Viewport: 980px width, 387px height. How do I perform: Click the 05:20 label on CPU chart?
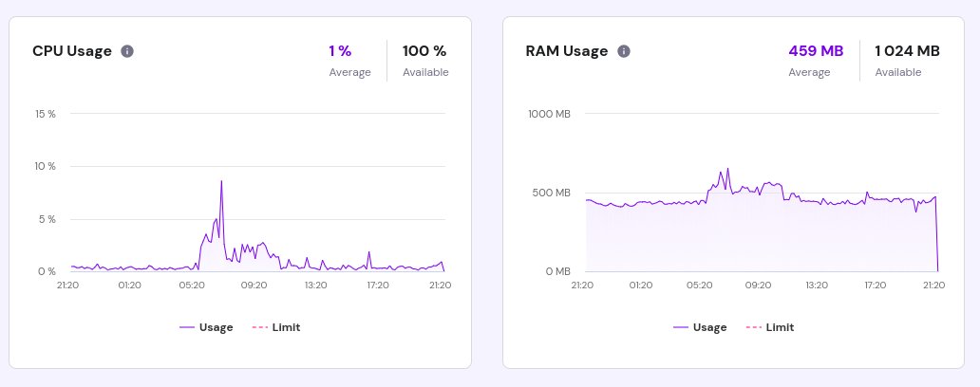tap(191, 286)
